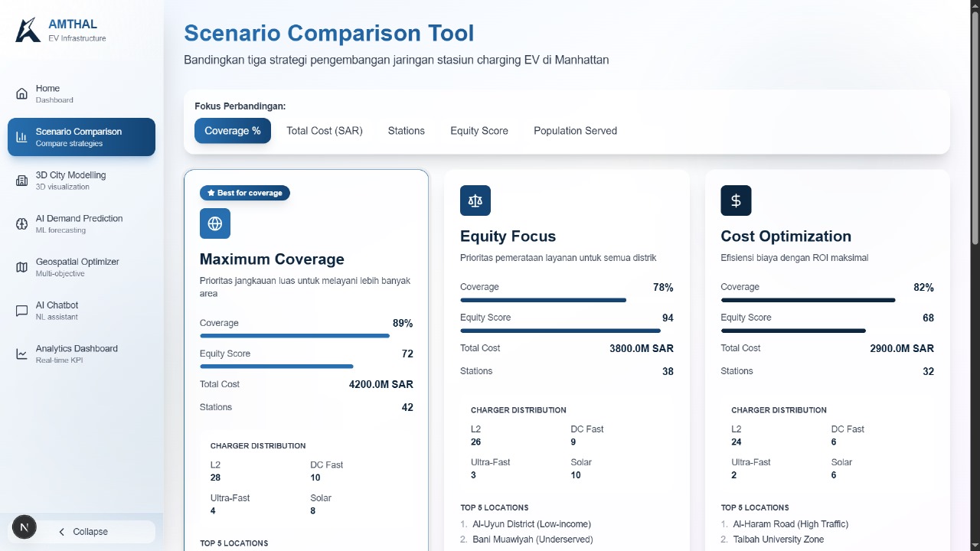The height and width of the screenshot is (551, 980).
Task: Click the round N badge icon
Action: tap(24, 527)
